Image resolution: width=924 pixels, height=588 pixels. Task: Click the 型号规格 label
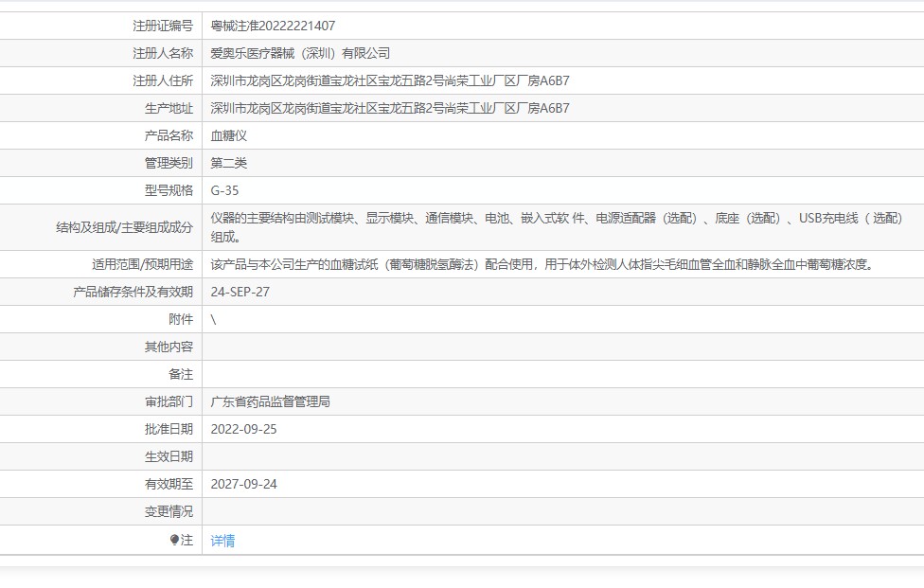[169, 190]
